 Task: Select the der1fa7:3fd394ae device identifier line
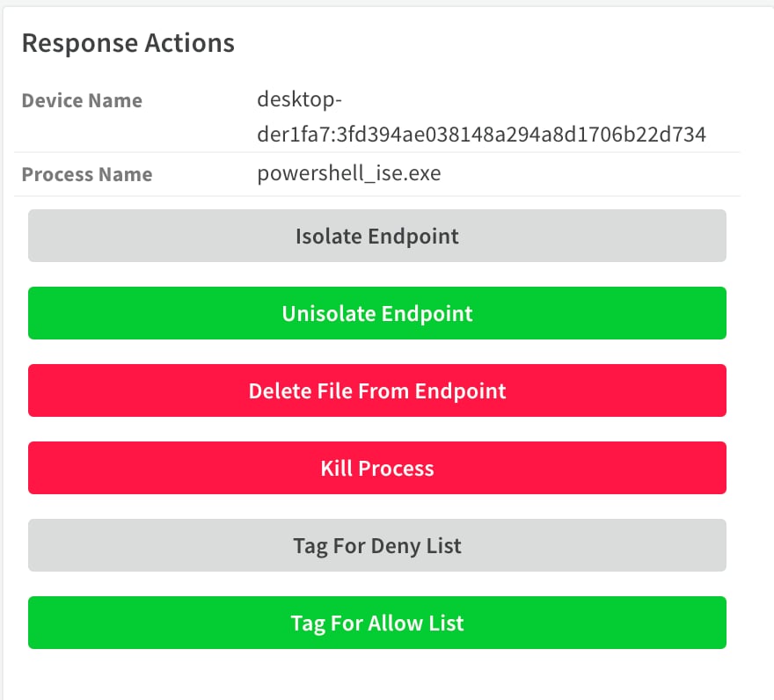[x=482, y=135]
